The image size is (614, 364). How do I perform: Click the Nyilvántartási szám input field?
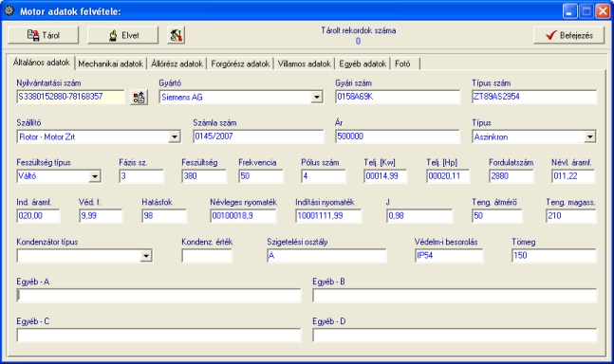(70, 97)
